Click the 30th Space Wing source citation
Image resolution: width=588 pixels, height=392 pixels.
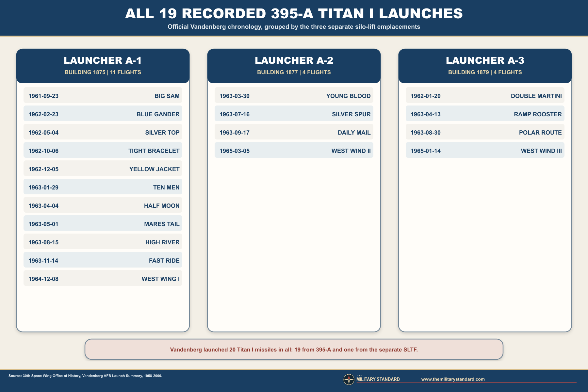(85, 376)
